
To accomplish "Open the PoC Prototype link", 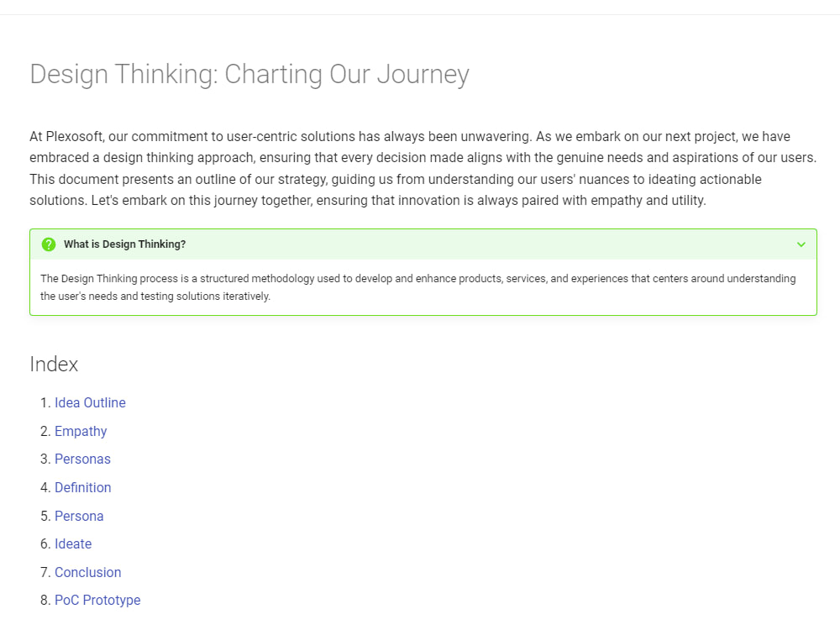I will click(x=97, y=600).
